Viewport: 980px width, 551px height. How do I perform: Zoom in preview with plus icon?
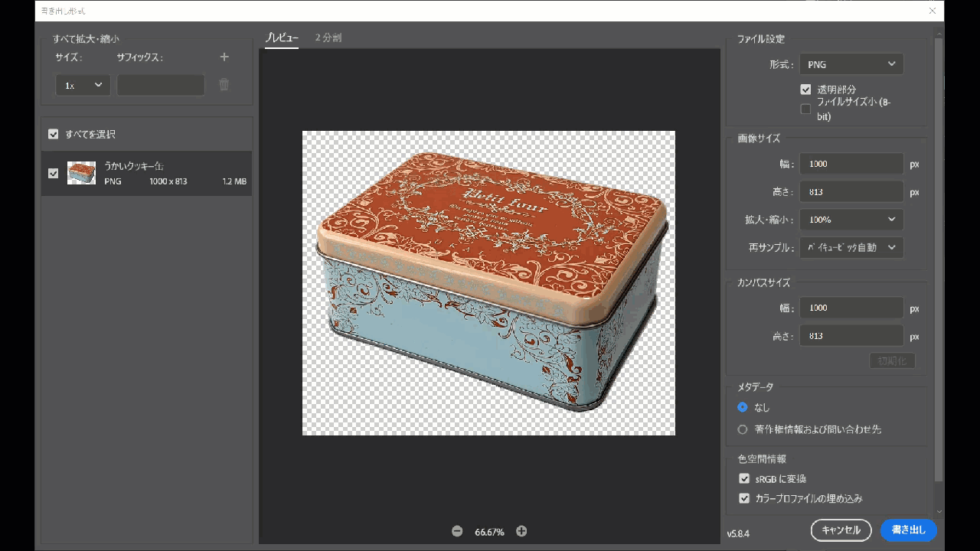tap(521, 531)
